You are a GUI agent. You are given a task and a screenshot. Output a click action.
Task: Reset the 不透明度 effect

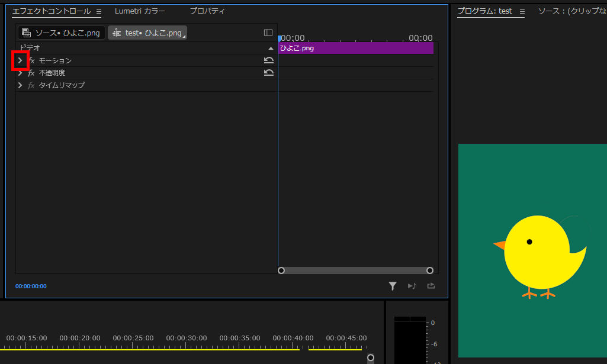pos(269,73)
